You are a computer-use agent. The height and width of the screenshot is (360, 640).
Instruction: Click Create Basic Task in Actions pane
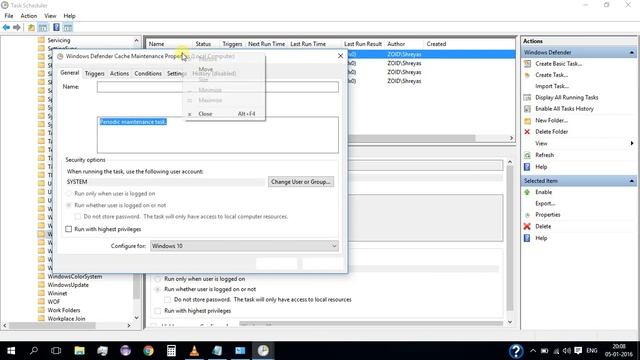click(x=558, y=64)
